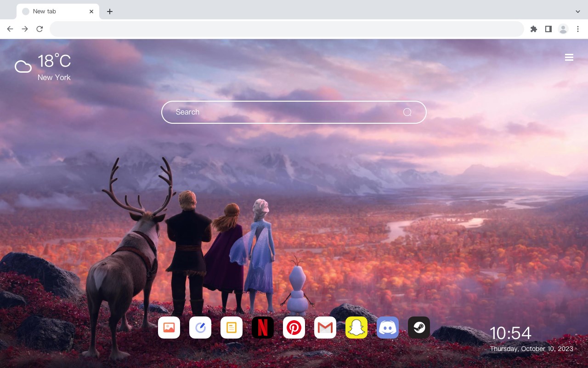Reload the current page
The image size is (588, 368).
point(40,29)
